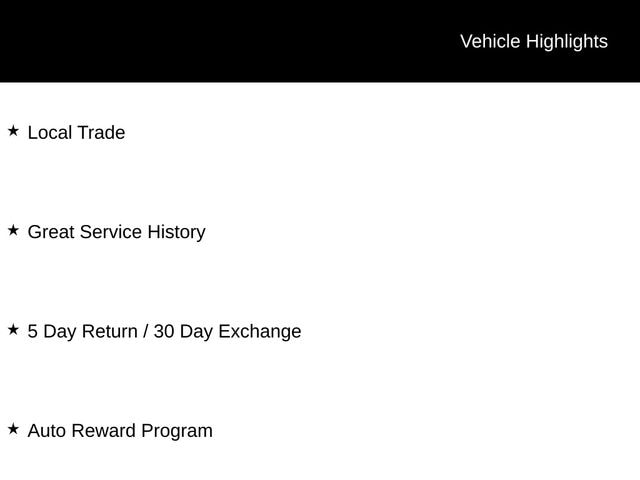Click the word "Service" in second highlight

tap(111, 232)
